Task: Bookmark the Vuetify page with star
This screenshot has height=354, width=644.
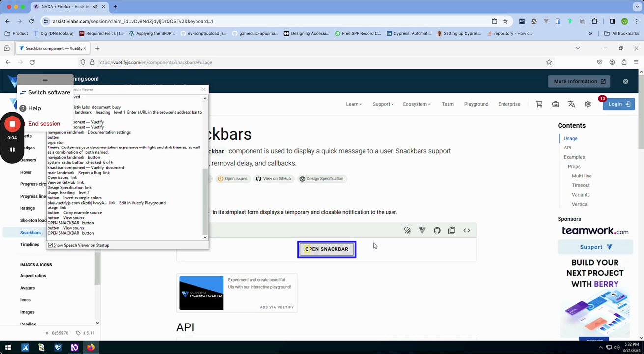Action: pyautogui.click(x=549, y=62)
